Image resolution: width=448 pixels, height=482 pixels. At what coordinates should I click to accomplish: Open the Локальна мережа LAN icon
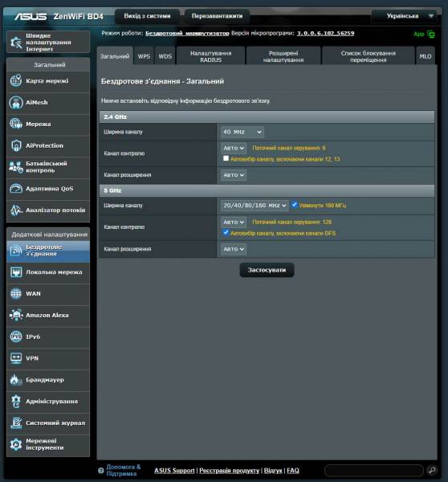coord(16,272)
